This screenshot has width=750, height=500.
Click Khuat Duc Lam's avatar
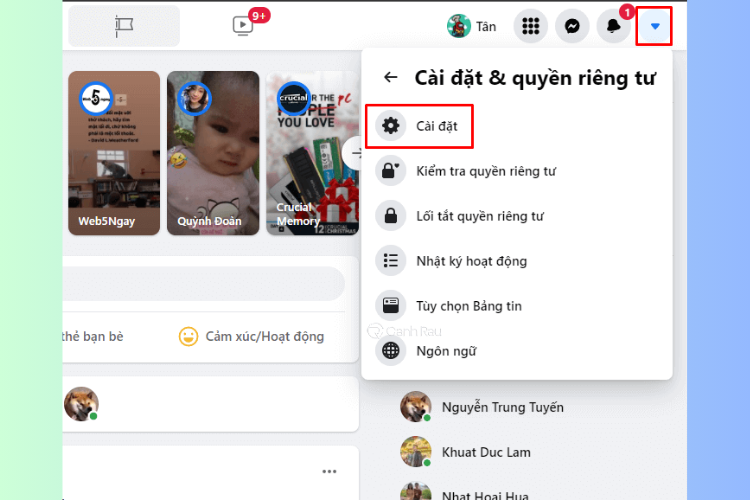[x=416, y=452]
